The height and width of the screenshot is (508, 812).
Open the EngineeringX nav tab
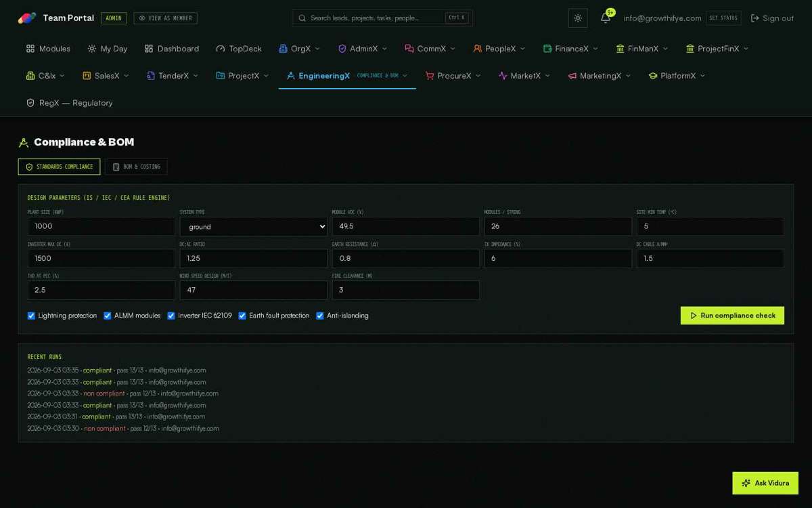click(347, 76)
